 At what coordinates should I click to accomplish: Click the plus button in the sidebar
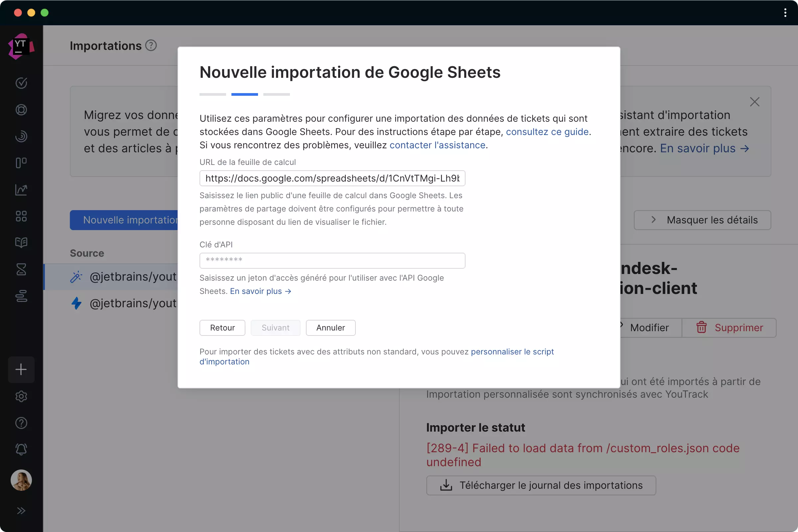[x=21, y=369]
